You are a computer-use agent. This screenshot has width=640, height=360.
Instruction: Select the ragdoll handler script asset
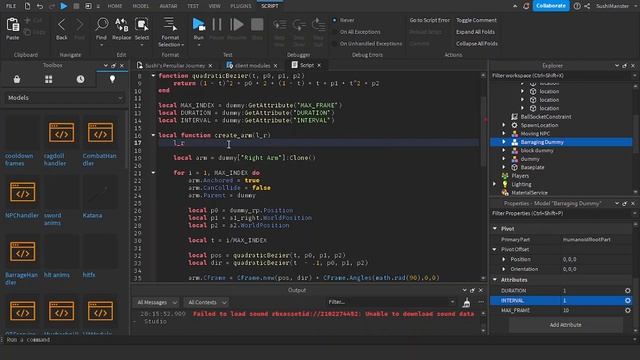pyautogui.click(x=61, y=133)
